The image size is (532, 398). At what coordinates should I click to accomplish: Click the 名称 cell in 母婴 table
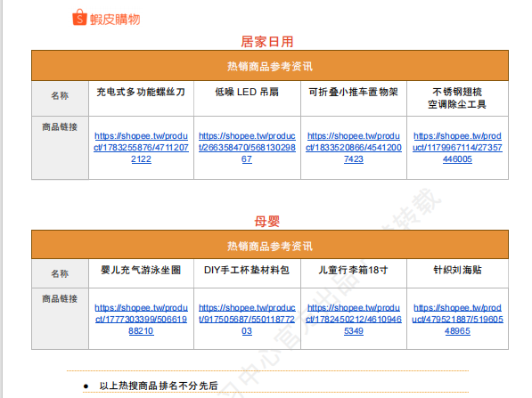[60, 273]
